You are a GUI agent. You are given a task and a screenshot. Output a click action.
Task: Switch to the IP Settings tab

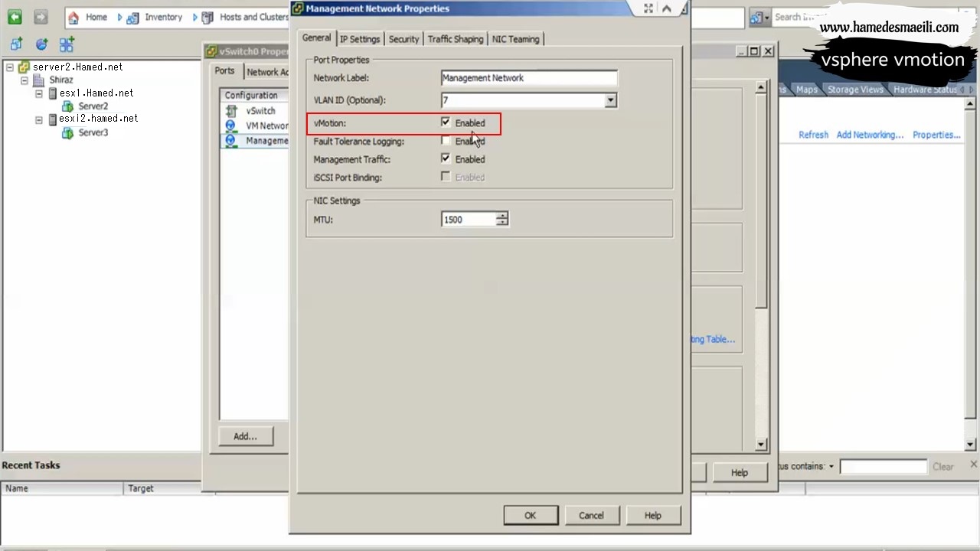click(x=360, y=39)
